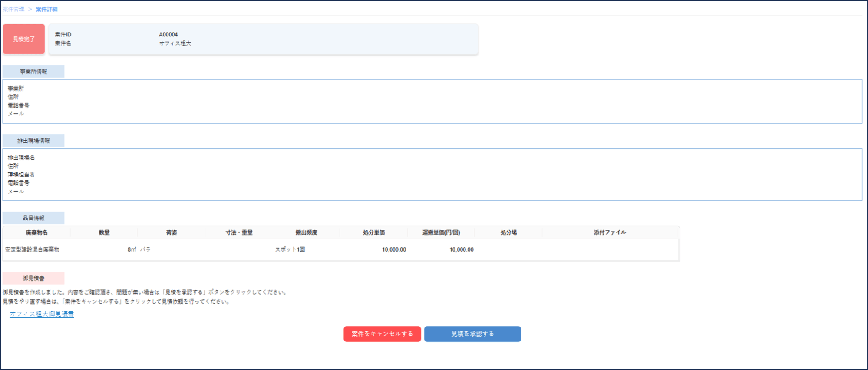
Task: Approve the quote with 見積を承認する
Action: (472, 334)
